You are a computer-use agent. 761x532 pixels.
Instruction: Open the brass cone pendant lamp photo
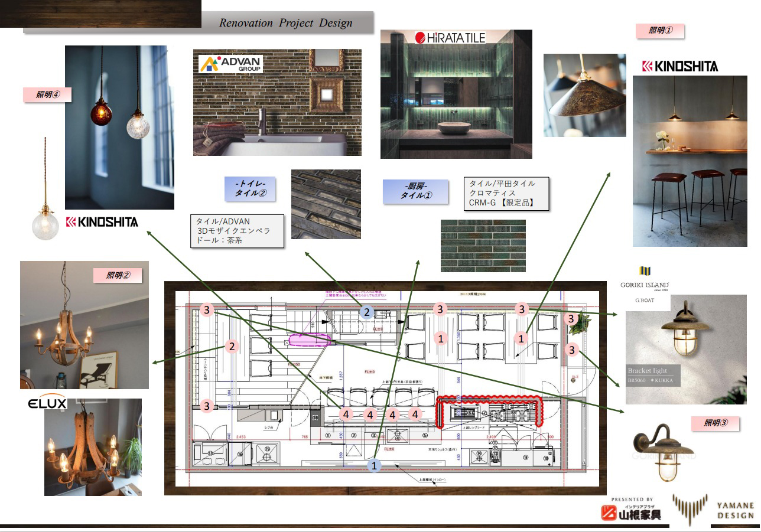584,96
